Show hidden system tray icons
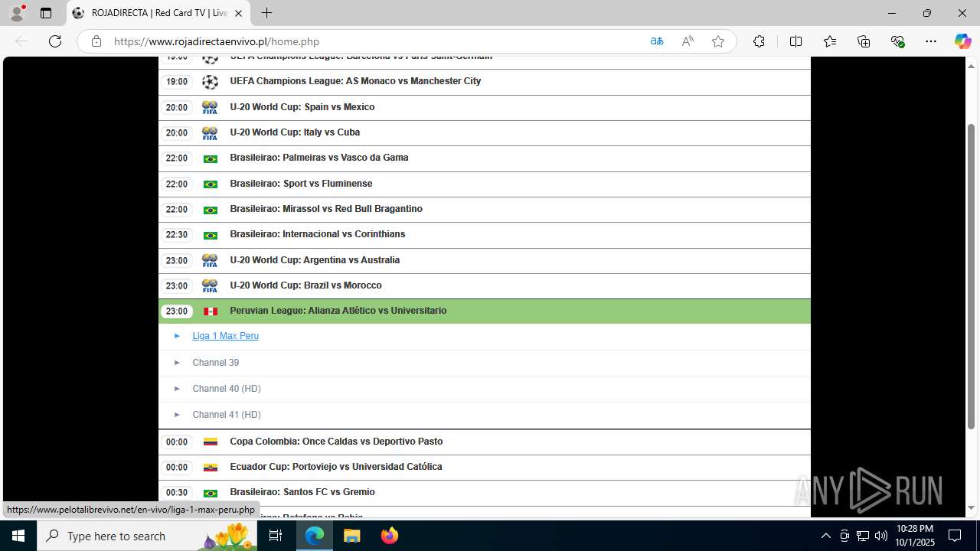Viewport: 980px width, 551px height. [x=825, y=536]
